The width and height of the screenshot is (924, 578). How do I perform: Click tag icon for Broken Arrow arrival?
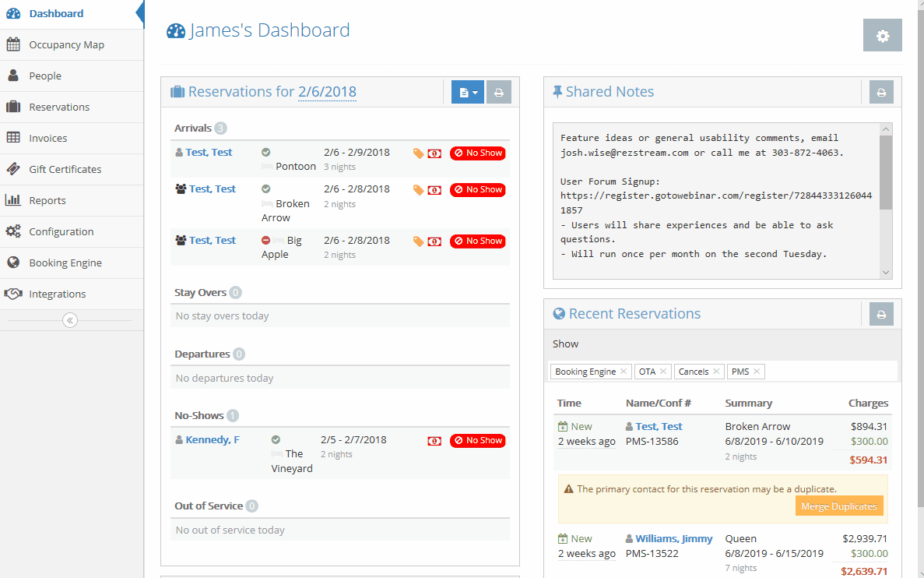418,190
